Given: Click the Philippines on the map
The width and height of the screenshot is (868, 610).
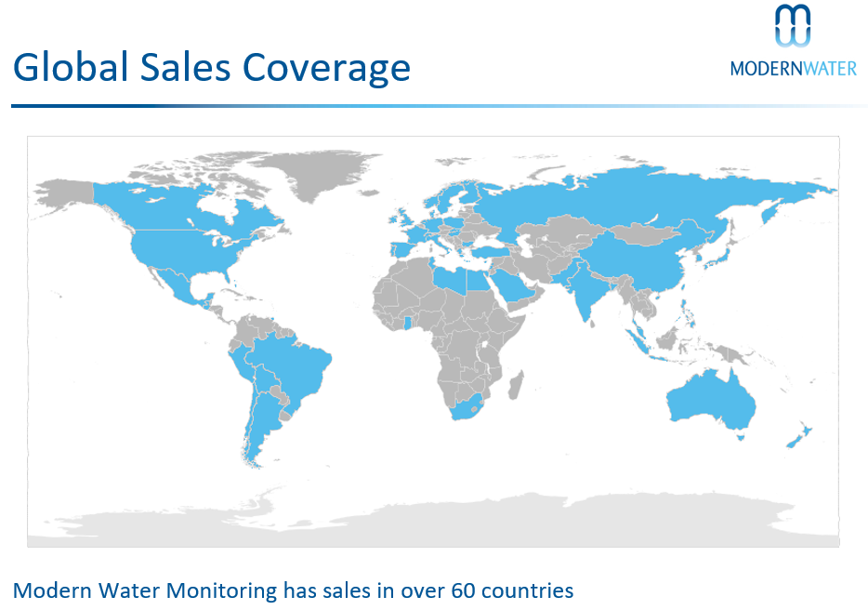Looking at the screenshot, I should coord(688,313).
